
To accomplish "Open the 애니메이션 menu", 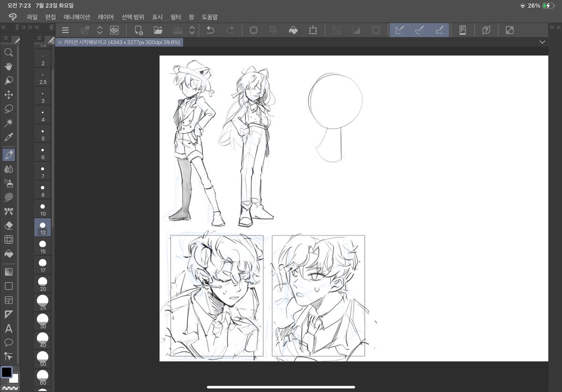I will click(x=77, y=17).
